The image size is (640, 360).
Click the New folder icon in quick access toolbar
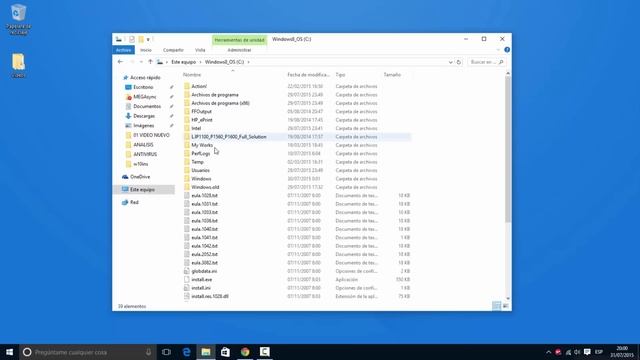point(141,39)
